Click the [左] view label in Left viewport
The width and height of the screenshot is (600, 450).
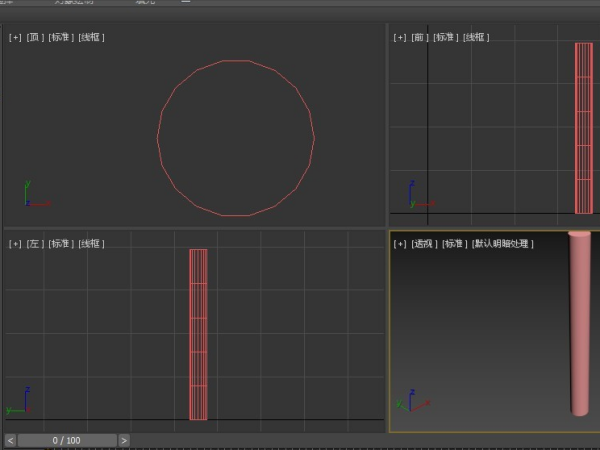[x=35, y=244]
